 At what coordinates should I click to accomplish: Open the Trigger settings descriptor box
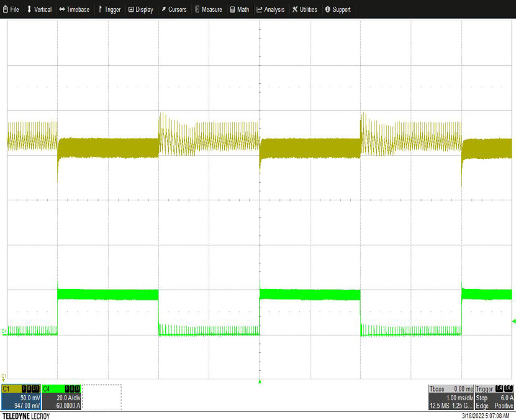494,396
